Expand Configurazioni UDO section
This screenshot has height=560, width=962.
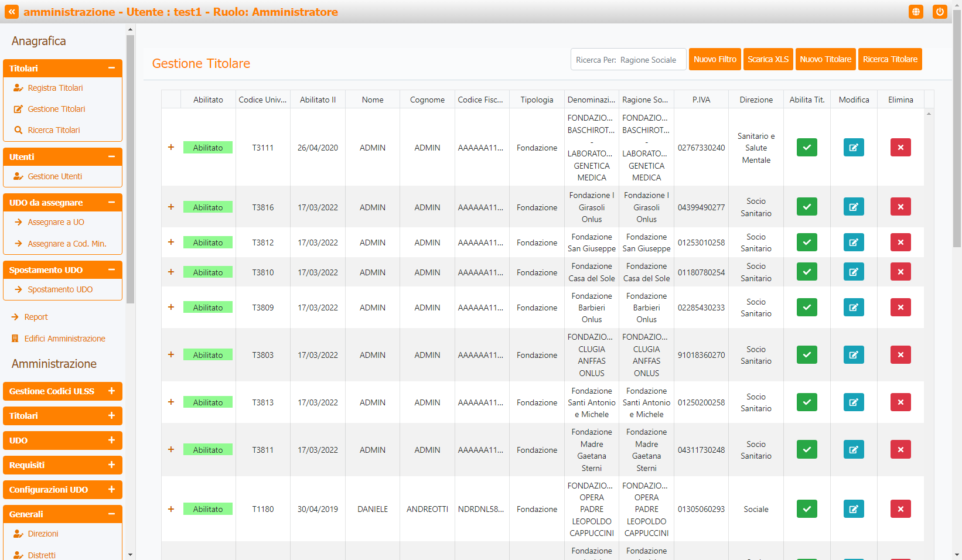pyautogui.click(x=63, y=490)
